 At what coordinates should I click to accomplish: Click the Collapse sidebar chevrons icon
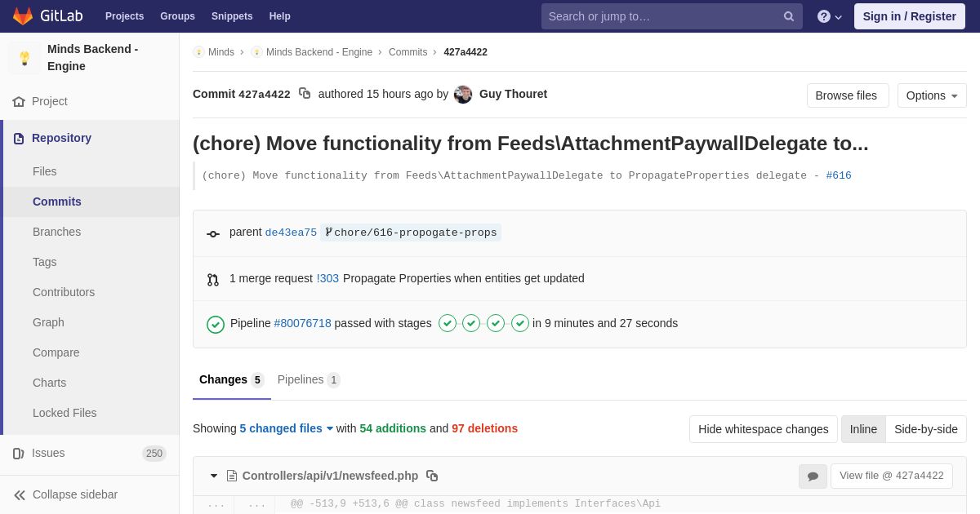click(x=20, y=495)
